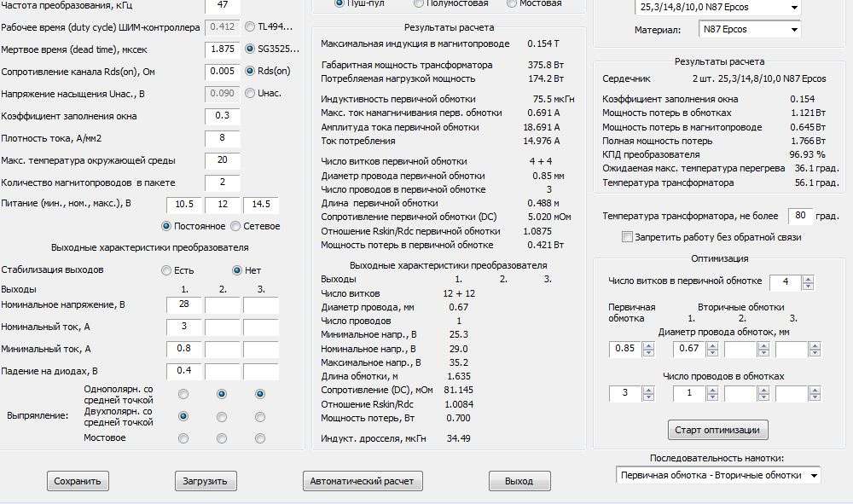
Task: Edit nominal supply voltage 12 field
Action: pos(223,205)
